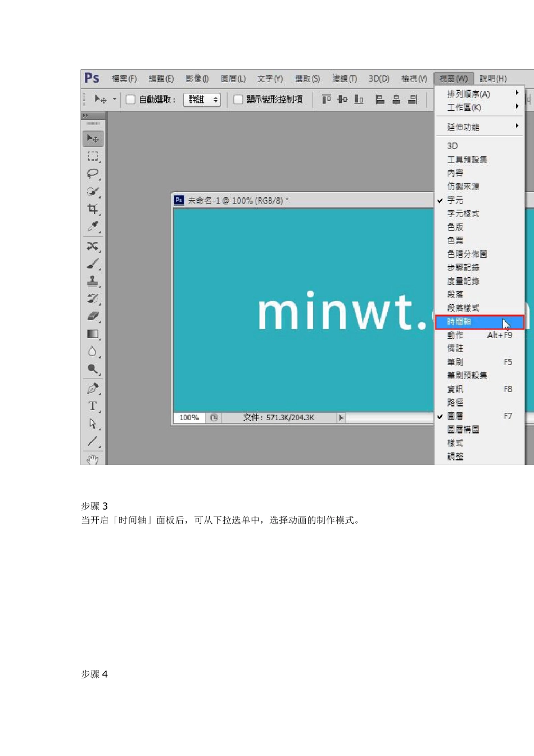Open the 編輯(E) menu
This screenshot has height=756, width=534.
(161, 79)
